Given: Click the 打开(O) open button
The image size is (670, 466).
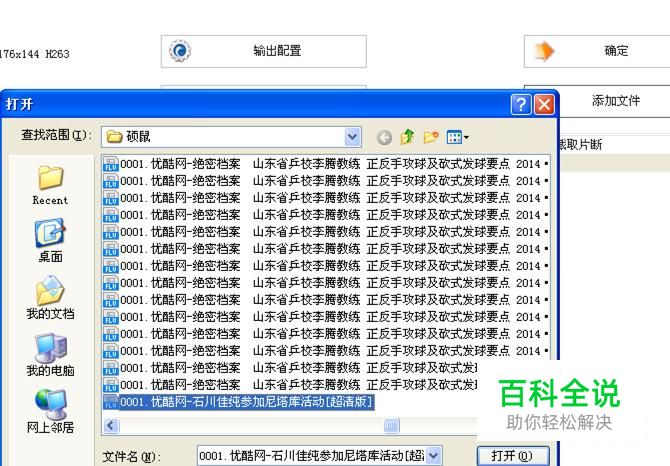Looking at the screenshot, I should point(513,456).
